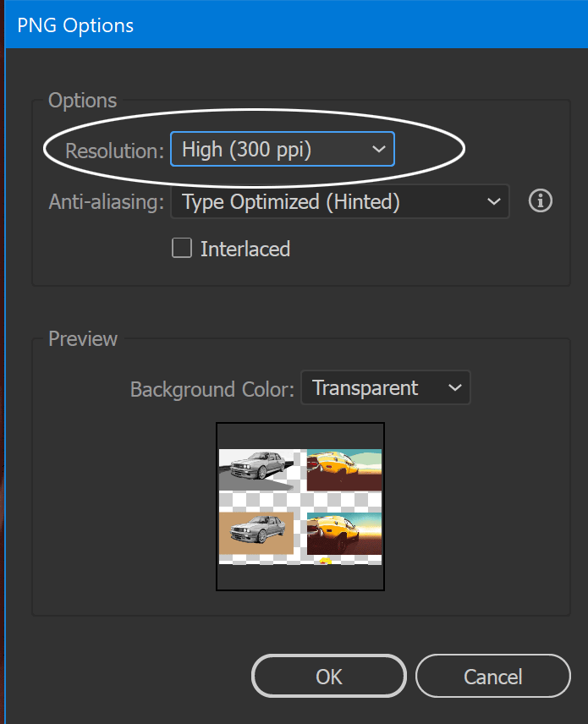Viewport: 588px width, 724px height.
Task: Click the gray car on tan background preview
Action: pyautogui.click(x=256, y=532)
